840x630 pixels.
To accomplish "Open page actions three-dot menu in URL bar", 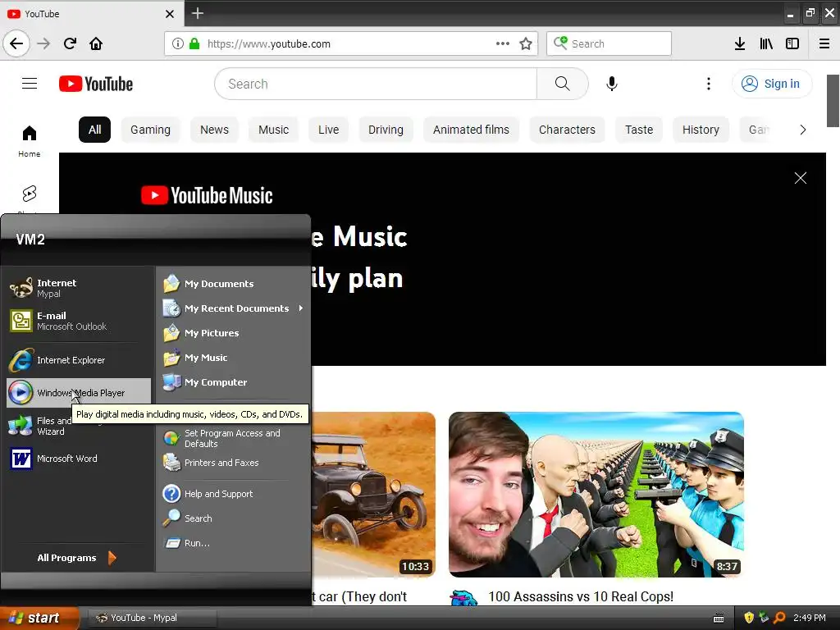I will coord(503,43).
